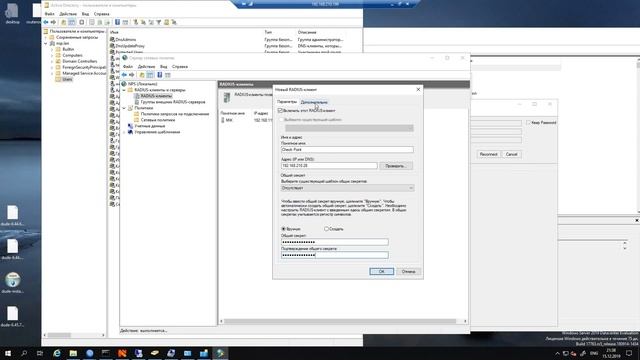
Task: Select Accounting tree item in NPS
Action: pos(150,126)
